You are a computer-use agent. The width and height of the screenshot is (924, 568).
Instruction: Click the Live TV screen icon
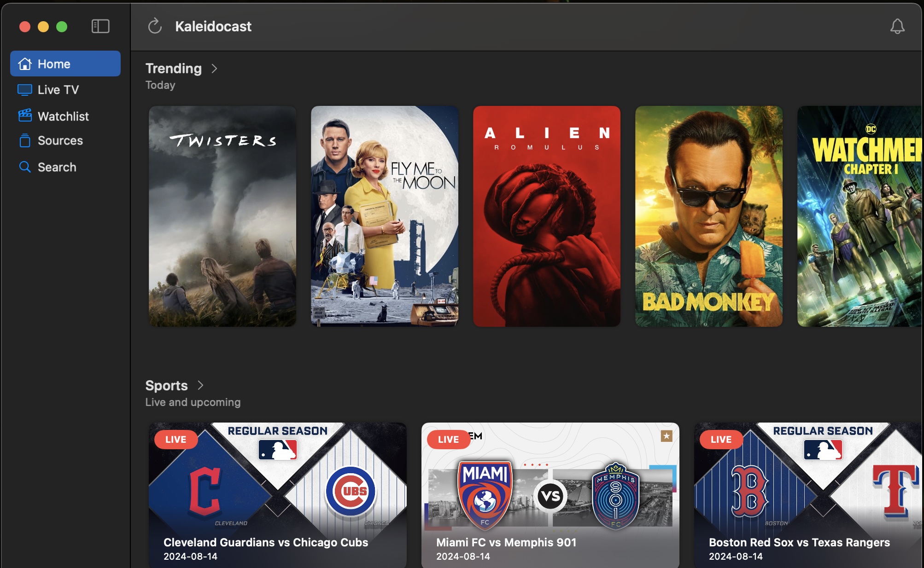click(25, 90)
